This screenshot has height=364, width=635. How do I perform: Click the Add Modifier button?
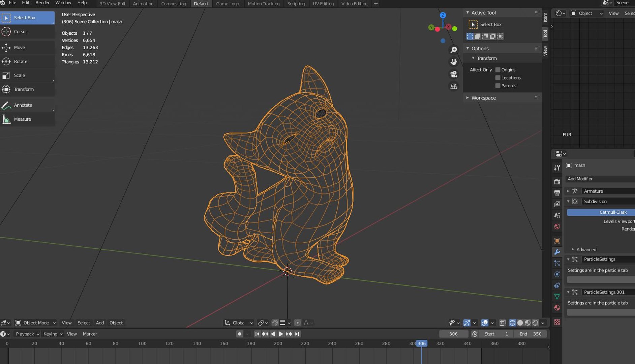click(x=600, y=179)
